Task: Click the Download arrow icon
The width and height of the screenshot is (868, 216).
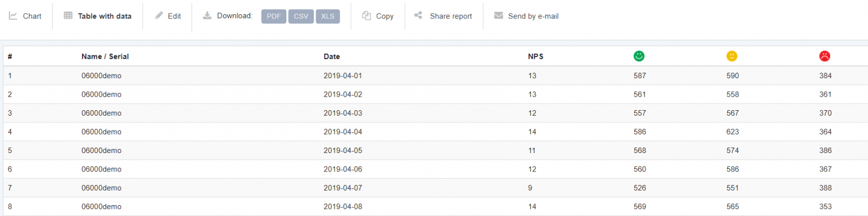Action: point(207,16)
